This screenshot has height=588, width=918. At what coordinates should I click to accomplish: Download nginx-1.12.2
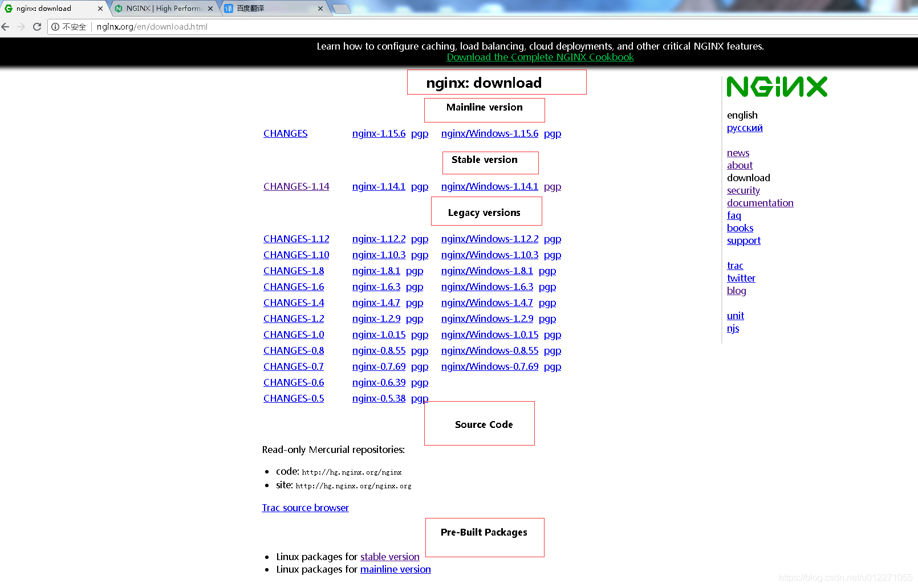click(x=379, y=239)
